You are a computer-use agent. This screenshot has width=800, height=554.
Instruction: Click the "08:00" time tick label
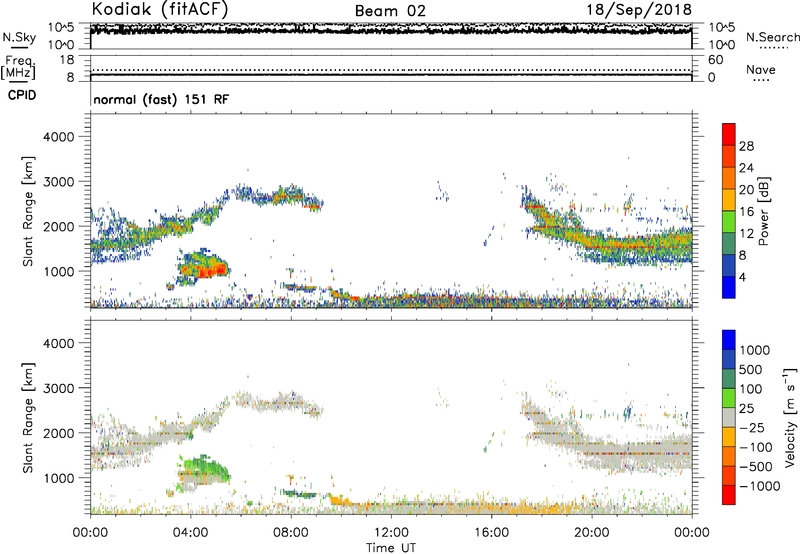point(291,533)
